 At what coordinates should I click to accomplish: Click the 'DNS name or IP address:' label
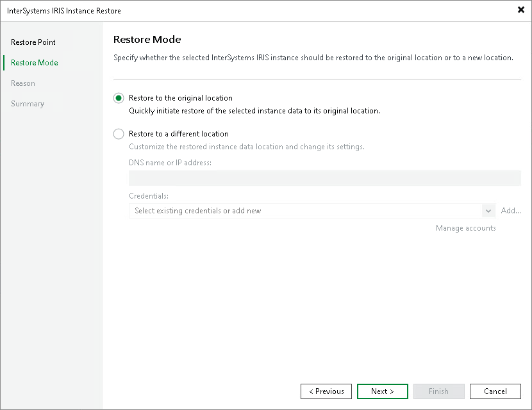point(170,163)
